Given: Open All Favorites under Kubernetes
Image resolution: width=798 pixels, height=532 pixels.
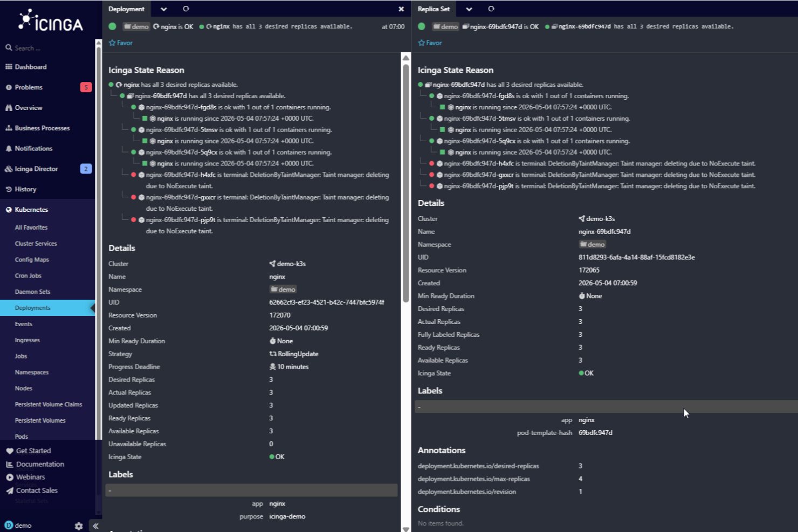Looking at the screenshot, I should (x=31, y=227).
